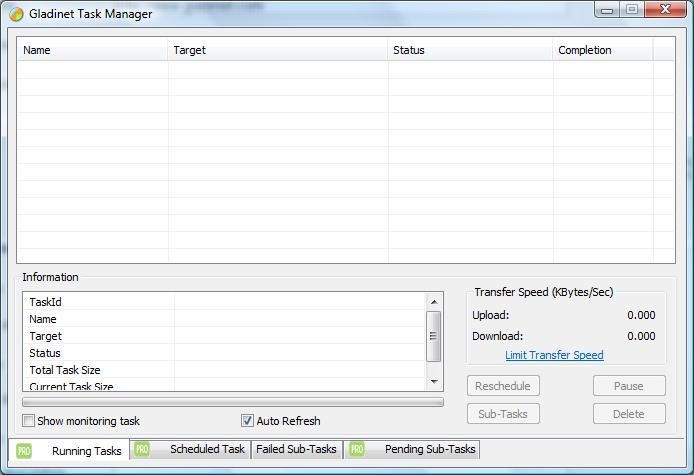
Task: Click the Reschedule button
Action: tap(503, 386)
